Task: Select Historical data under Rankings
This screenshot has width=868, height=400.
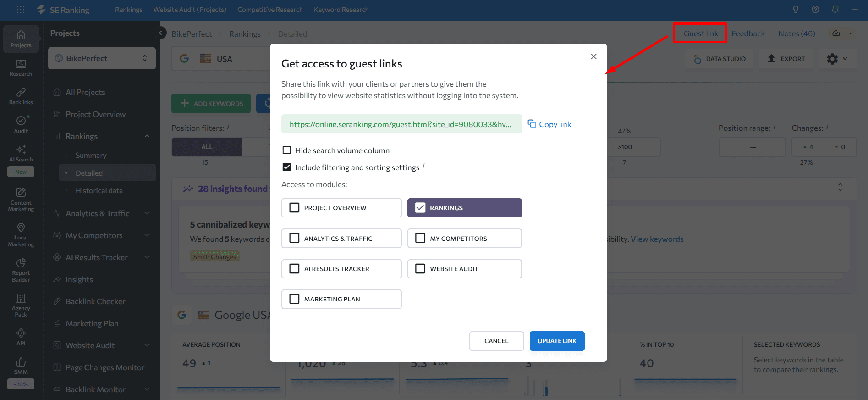Action: point(99,190)
